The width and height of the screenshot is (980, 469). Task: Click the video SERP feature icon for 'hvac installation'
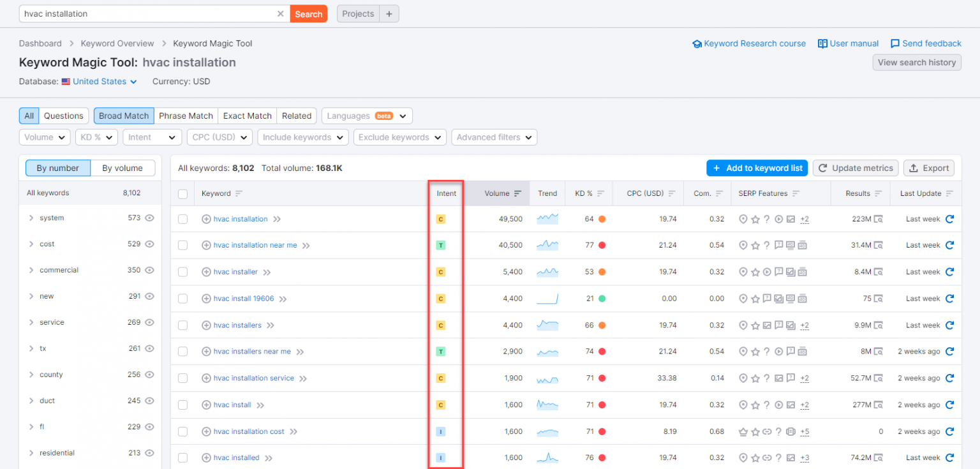coord(778,219)
